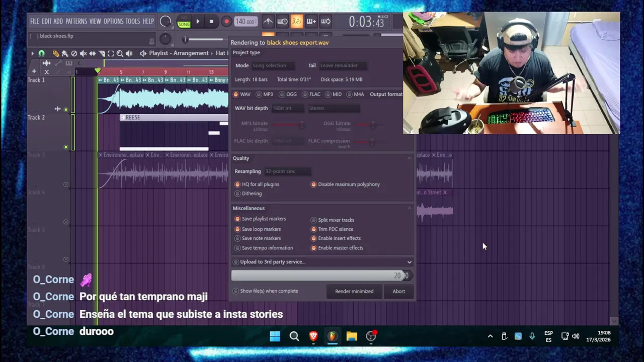Open the VIEW menu
Viewport: 644px width, 362px height.
(x=95, y=21)
